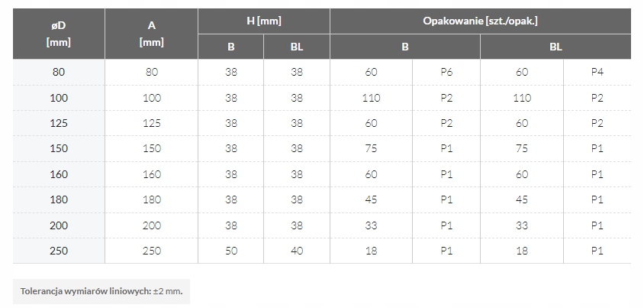Click the øD [mm] column header
Viewport: 644px width, 308px height.
coord(58,34)
